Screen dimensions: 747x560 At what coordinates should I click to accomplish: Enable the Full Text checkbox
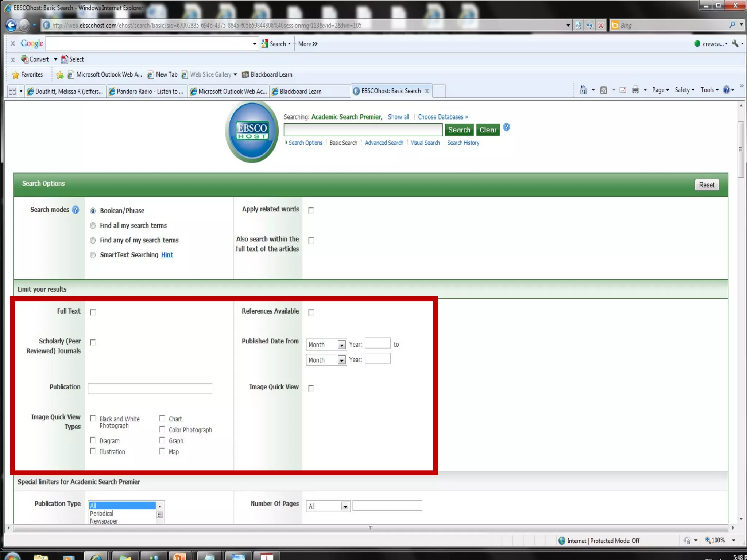tap(93, 312)
